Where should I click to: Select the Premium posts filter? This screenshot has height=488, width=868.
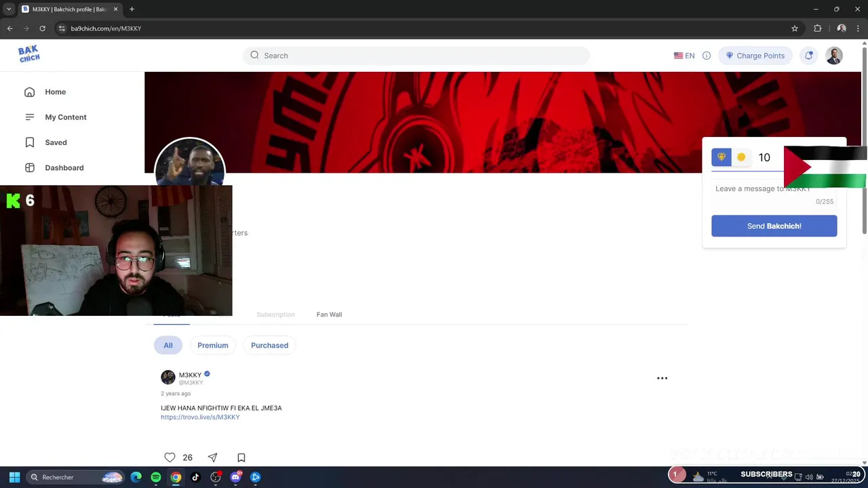(213, 346)
